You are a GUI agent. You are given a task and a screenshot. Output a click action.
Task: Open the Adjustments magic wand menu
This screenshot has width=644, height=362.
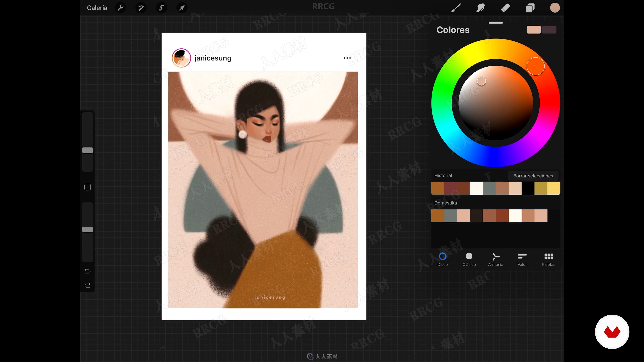pyautogui.click(x=141, y=8)
